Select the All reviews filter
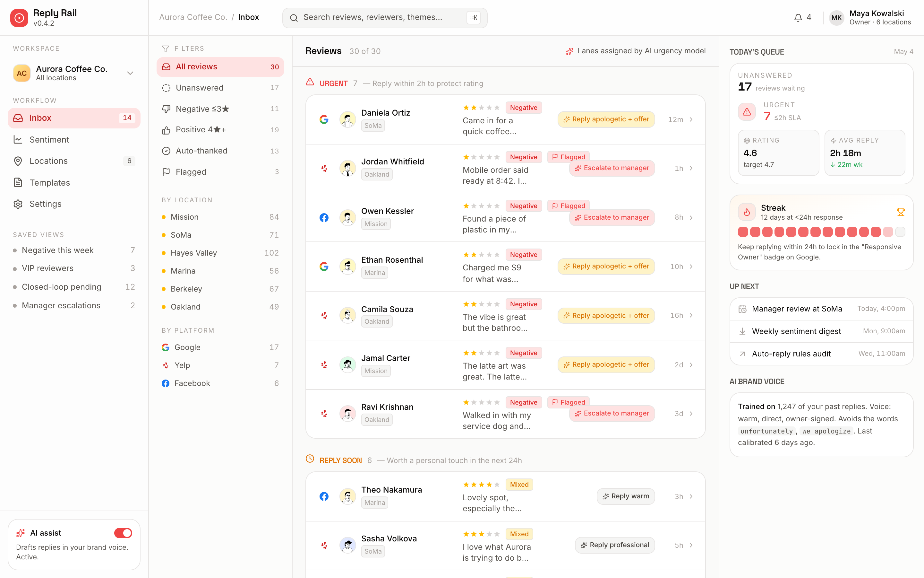This screenshot has width=924, height=578. coord(220,67)
